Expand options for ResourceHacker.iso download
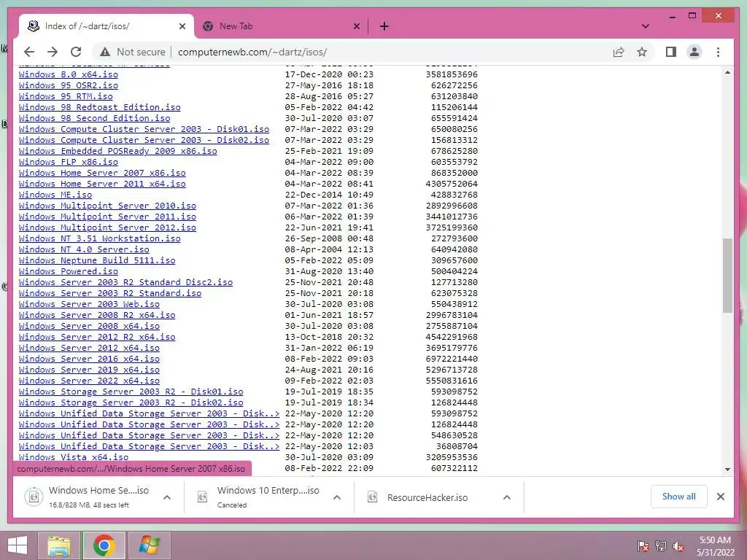747x560 pixels. click(x=507, y=497)
